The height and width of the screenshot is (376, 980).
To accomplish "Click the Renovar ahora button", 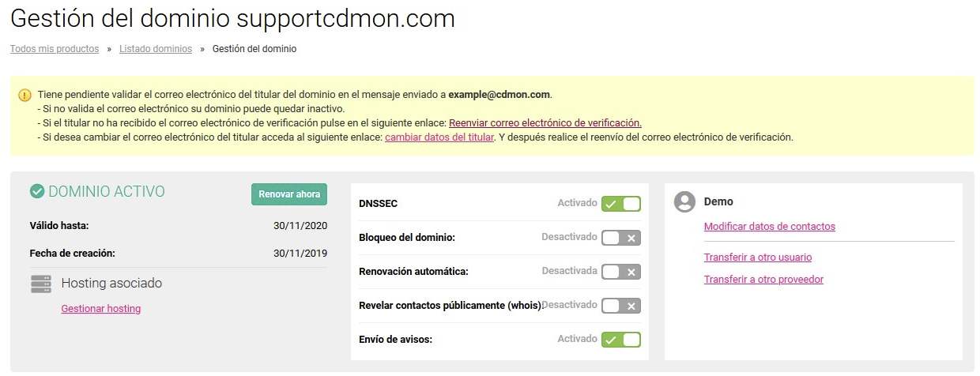I will point(289,194).
